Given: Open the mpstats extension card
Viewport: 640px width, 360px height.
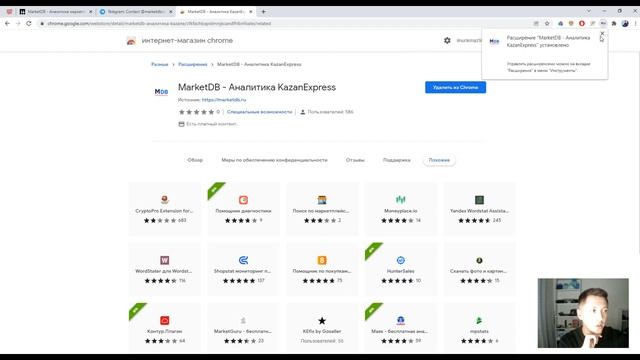Looking at the screenshot, I should 479,328.
